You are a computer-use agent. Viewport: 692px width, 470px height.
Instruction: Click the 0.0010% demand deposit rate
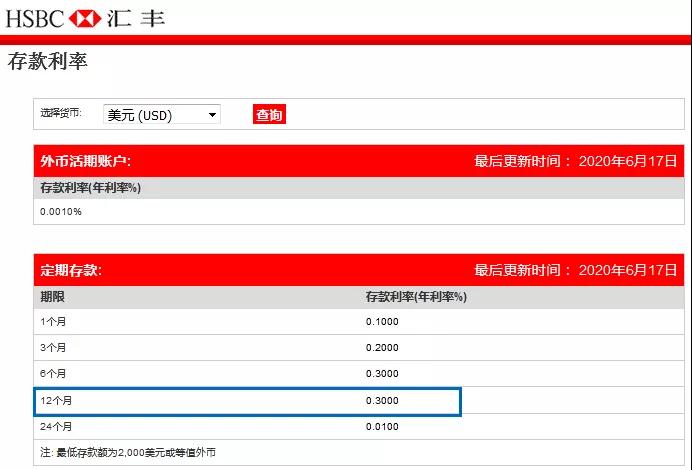pos(61,211)
